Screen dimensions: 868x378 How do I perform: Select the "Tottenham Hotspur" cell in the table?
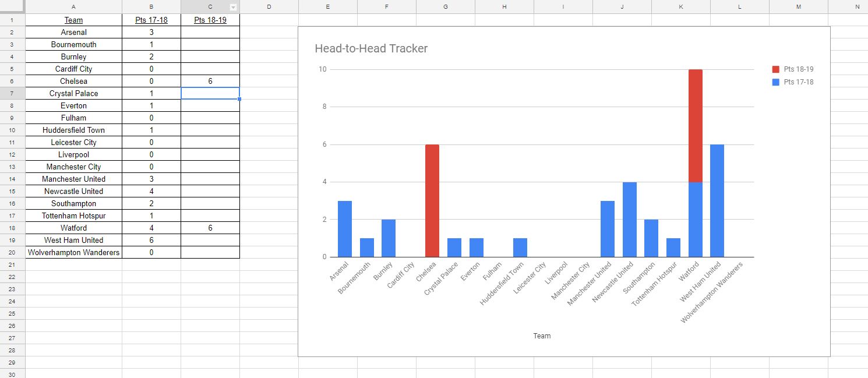click(x=73, y=216)
